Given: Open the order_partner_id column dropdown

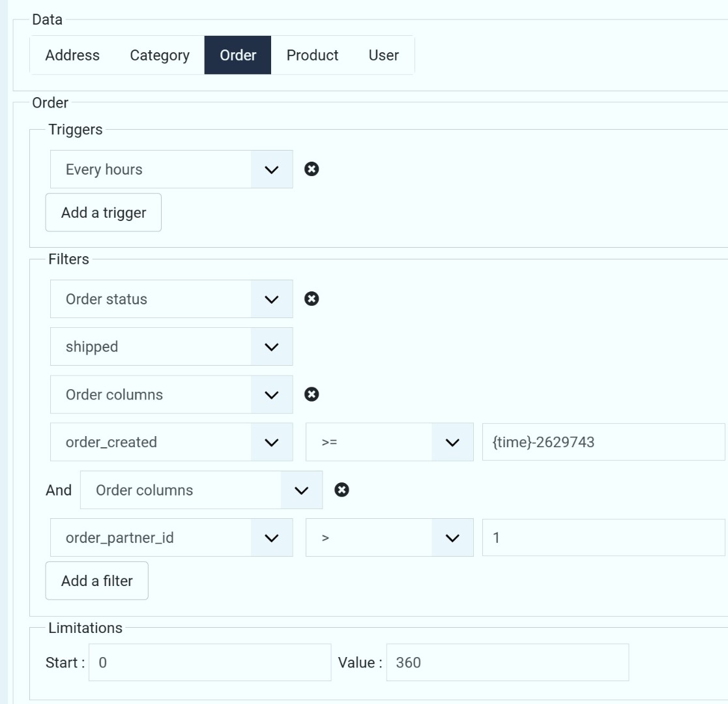Looking at the screenshot, I should [171, 538].
